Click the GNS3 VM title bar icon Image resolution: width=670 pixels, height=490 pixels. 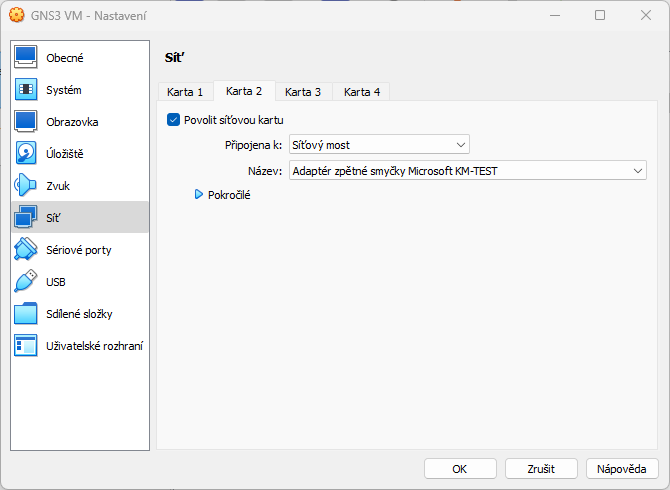pos(17,15)
